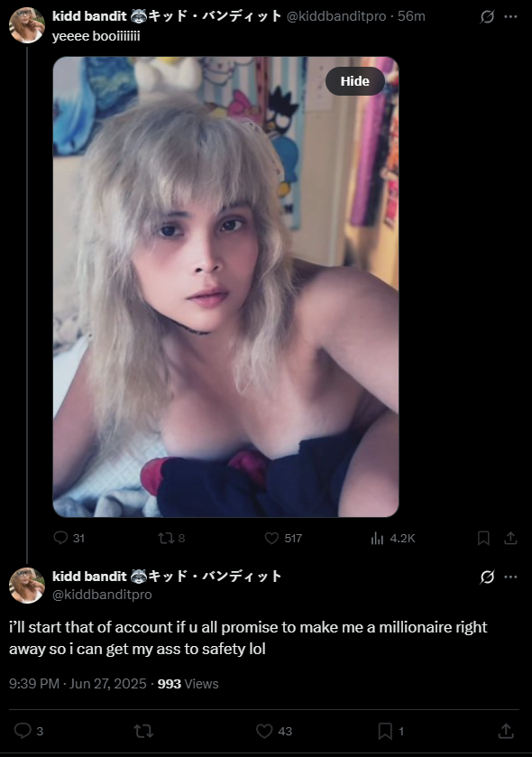Repost the lower post
This screenshot has width=532, height=757.
[143, 731]
